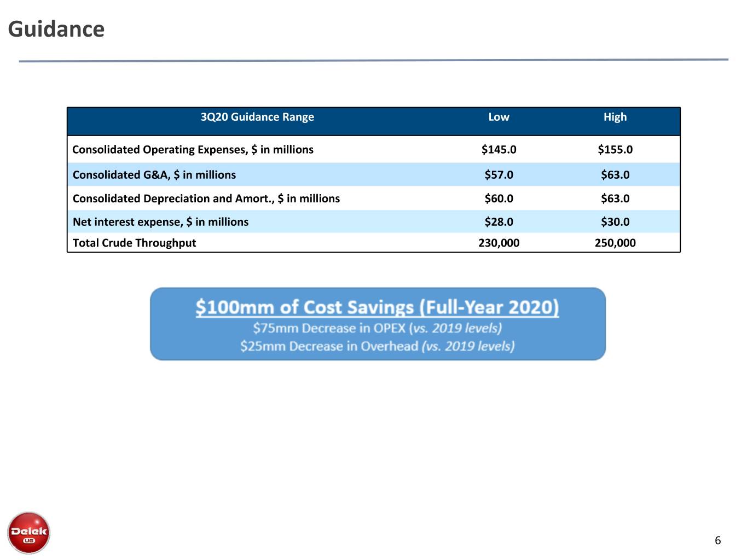Click the "Total Crude Throughput" row label
The width and height of the screenshot is (747, 560).
tap(134, 243)
